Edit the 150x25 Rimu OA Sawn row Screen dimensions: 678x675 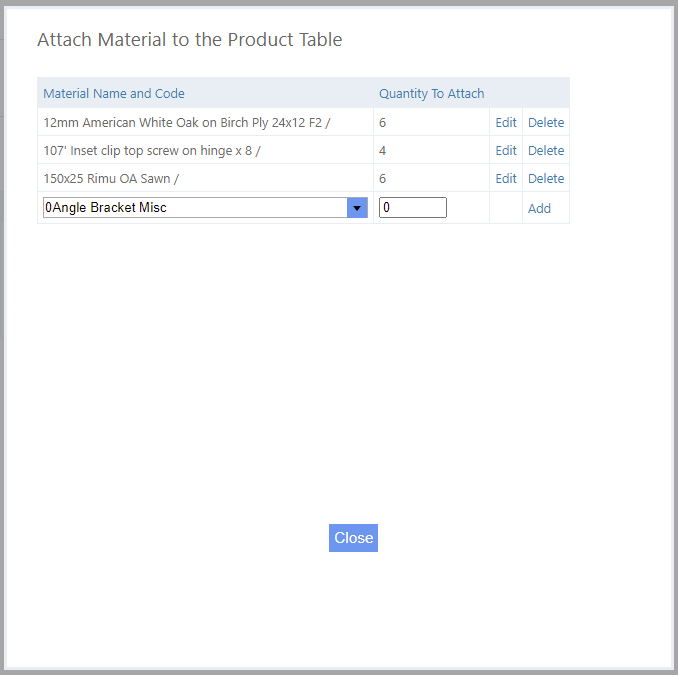point(506,178)
